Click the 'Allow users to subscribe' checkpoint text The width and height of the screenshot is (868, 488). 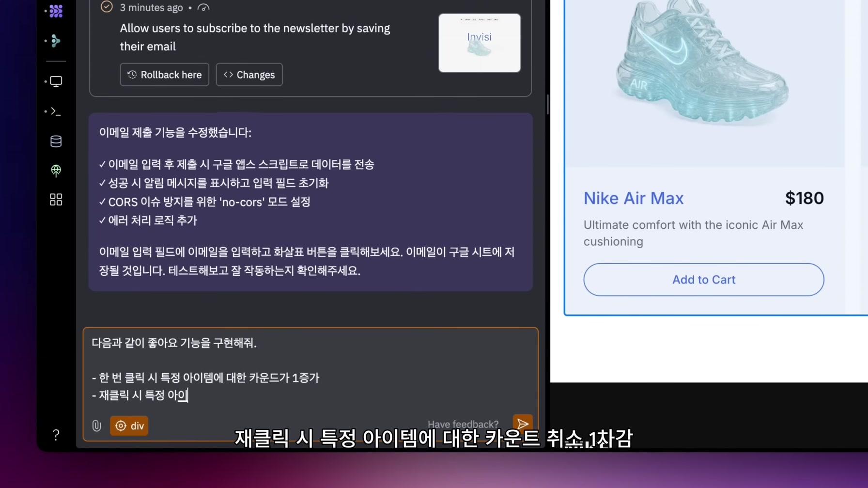pos(255,37)
